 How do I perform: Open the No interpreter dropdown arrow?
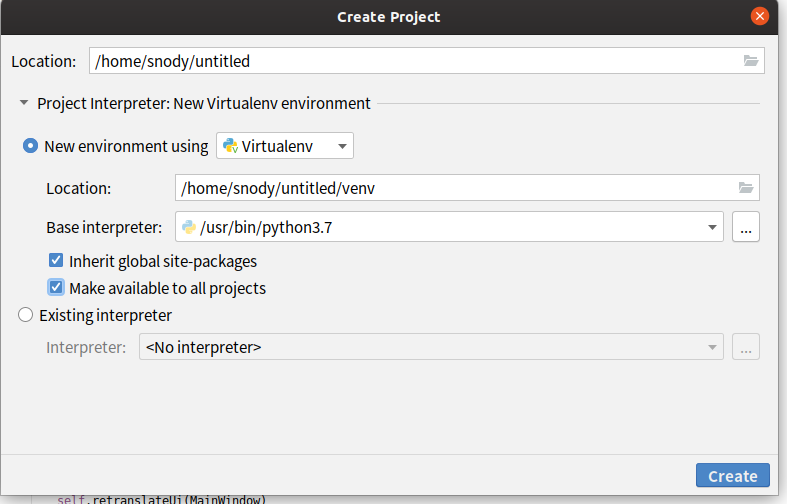click(x=713, y=348)
